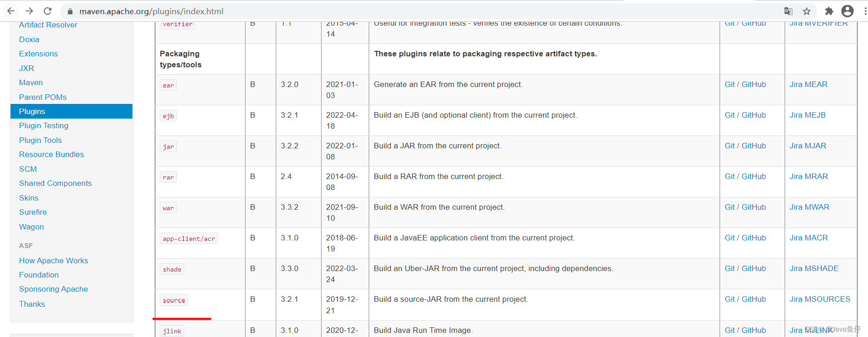
Task: Open the source plugin link
Action: click(174, 300)
